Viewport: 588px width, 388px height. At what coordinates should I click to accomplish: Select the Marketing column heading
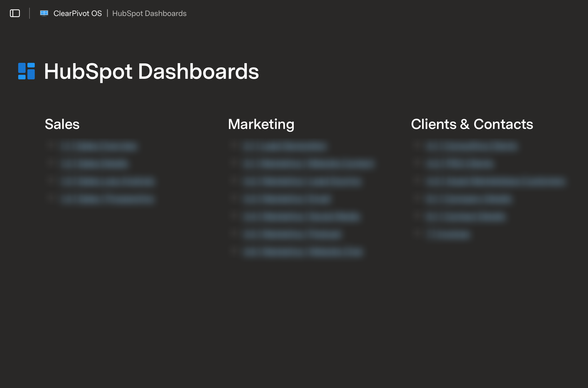point(261,124)
